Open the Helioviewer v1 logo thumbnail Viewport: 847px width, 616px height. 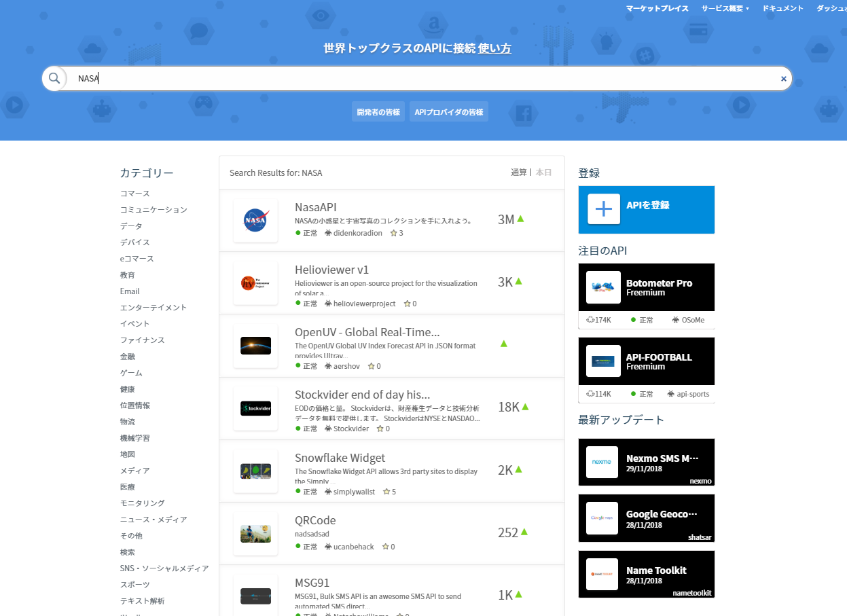pos(255,283)
